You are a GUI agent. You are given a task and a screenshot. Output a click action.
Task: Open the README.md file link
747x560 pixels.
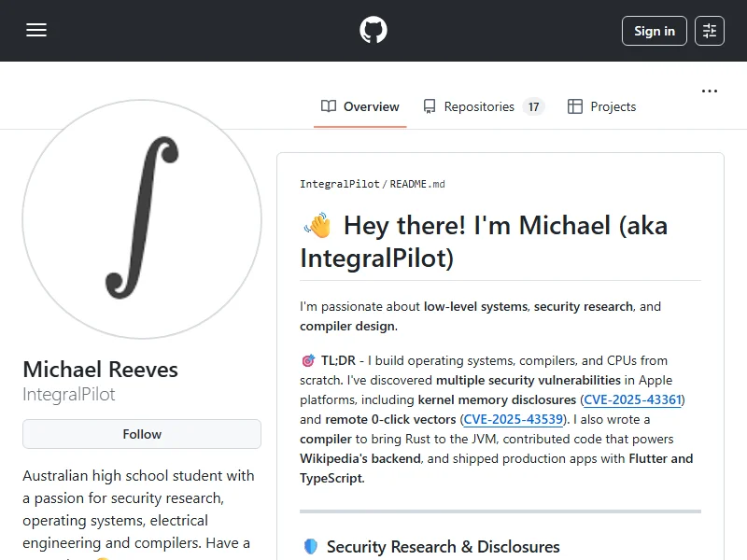417,184
